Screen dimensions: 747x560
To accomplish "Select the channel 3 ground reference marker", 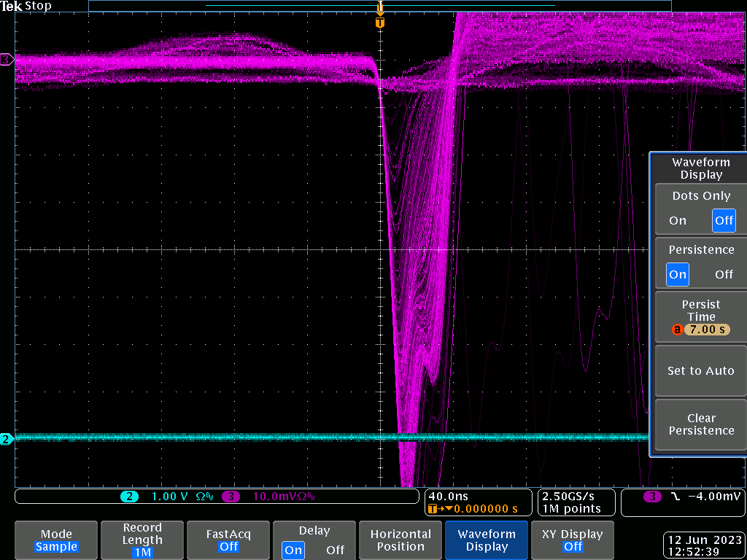I will tap(7, 59).
